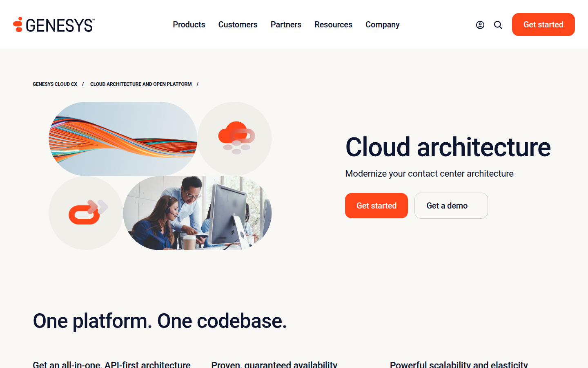Viewport: 588px width, 368px height.
Task: Click the Cloud architecture heading
Action: click(448, 147)
